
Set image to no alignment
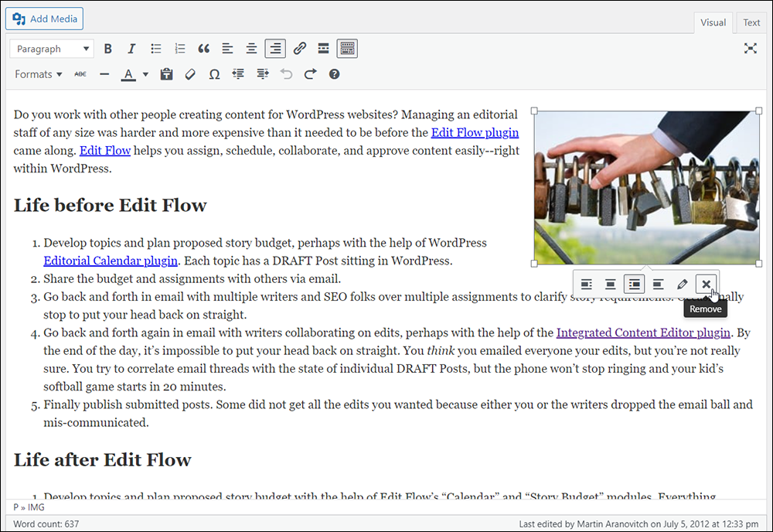tap(658, 284)
